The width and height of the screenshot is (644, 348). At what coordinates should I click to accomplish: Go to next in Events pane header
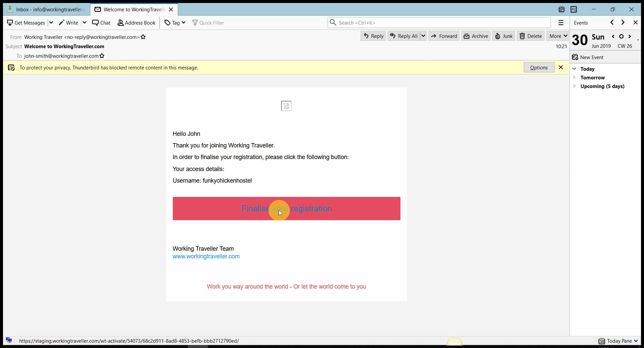tap(623, 22)
